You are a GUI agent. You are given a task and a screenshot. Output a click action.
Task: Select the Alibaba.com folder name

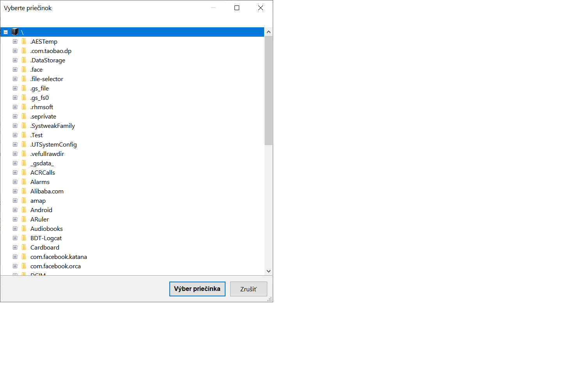[47, 191]
